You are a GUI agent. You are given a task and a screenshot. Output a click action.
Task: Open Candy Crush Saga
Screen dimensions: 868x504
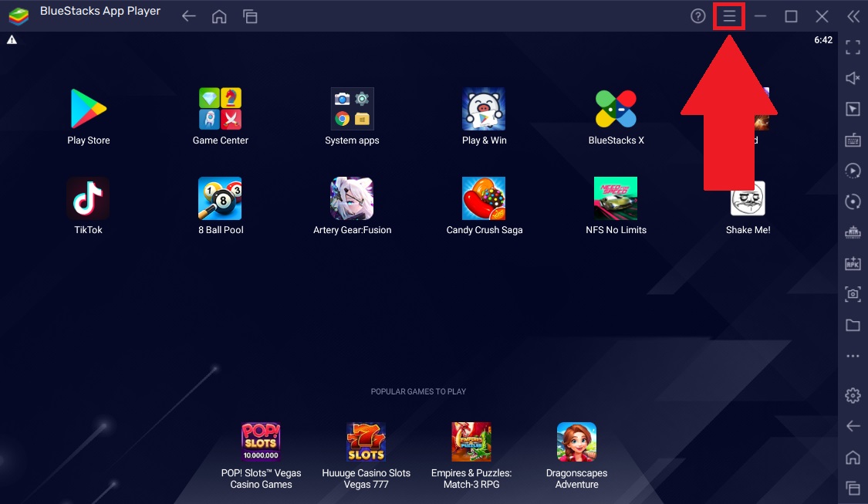click(484, 198)
